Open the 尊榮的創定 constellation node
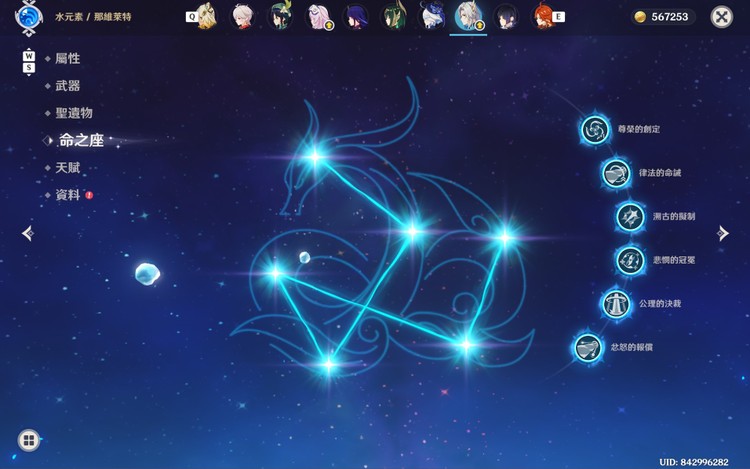 [595, 129]
